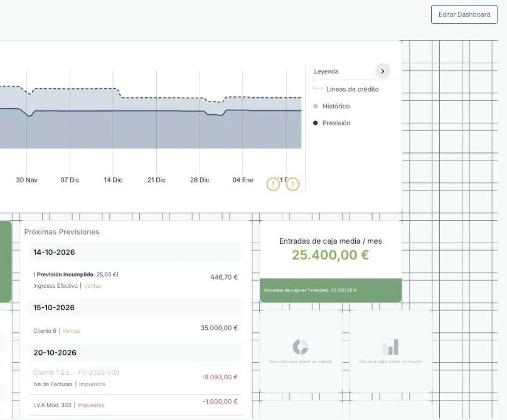Click the 35.000,00 € amount
Viewport: 507px width, 420px height.
(x=219, y=328)
